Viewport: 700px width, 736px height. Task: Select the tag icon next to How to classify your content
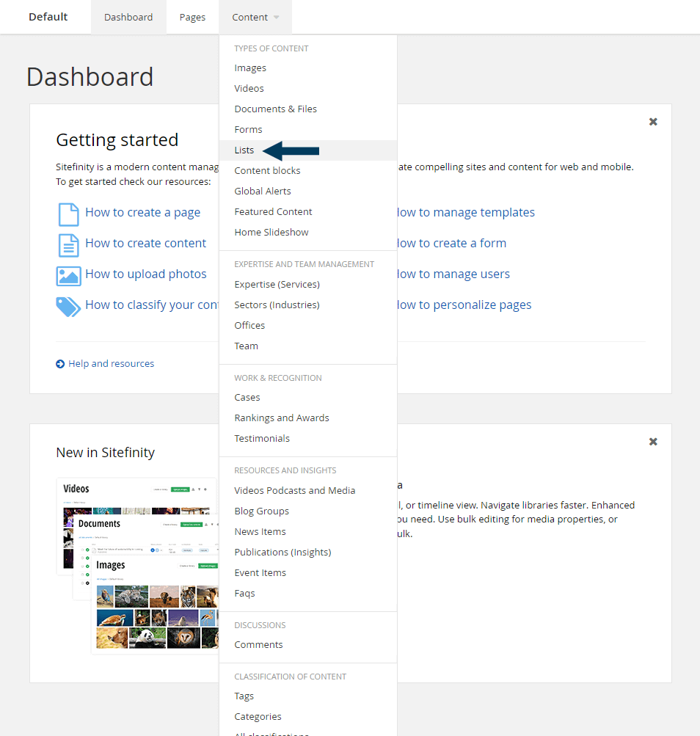coord(68,305)
